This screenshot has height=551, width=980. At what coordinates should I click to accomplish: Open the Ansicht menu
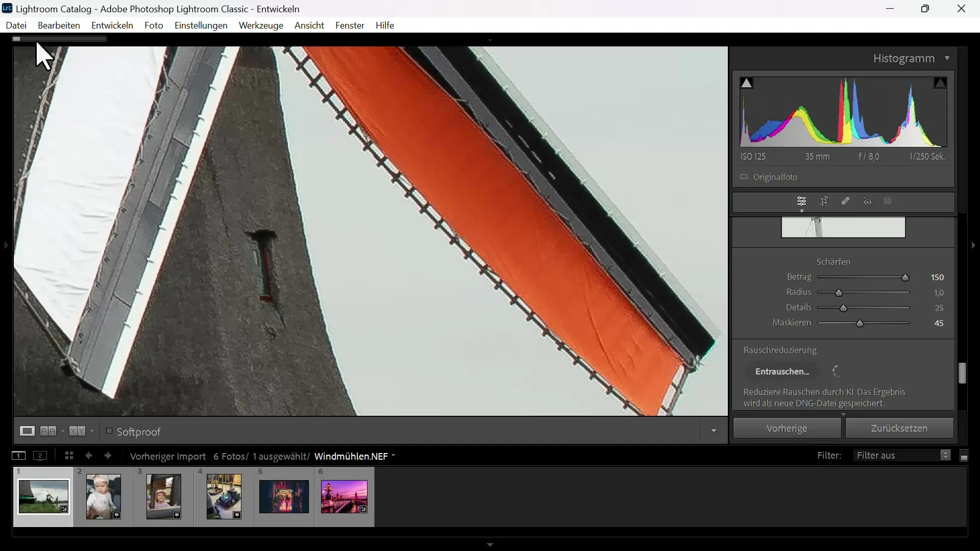309,26
